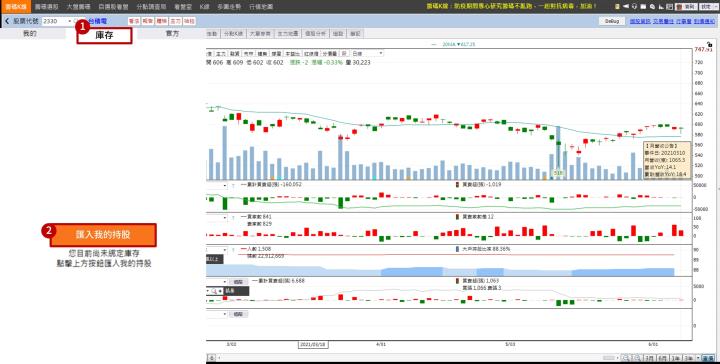Image resolution: width=720 pixels, height=364 pixels.
Task: Switch to the 官方 tab
Action: coord(172,34)
